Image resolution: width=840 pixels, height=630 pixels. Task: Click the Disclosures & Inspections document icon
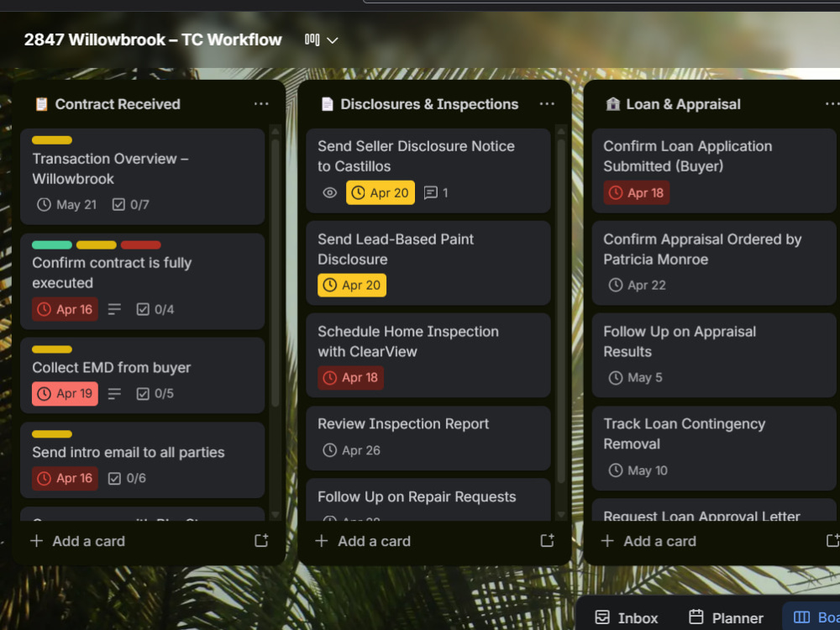click(x=327, y=104)
